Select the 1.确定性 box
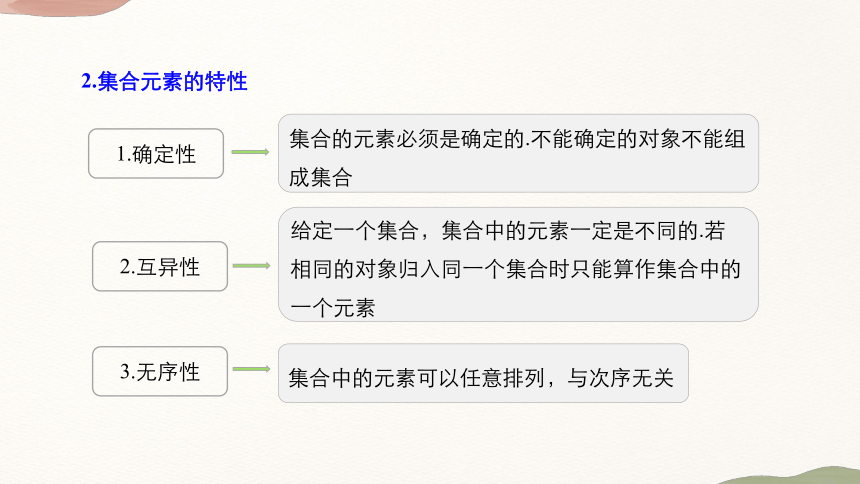 [x=156, y=154]
